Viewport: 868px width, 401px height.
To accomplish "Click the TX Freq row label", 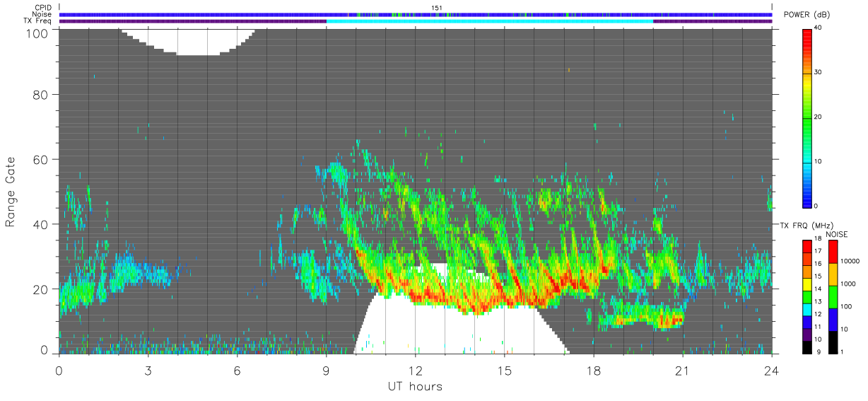I will pos(37,21).
